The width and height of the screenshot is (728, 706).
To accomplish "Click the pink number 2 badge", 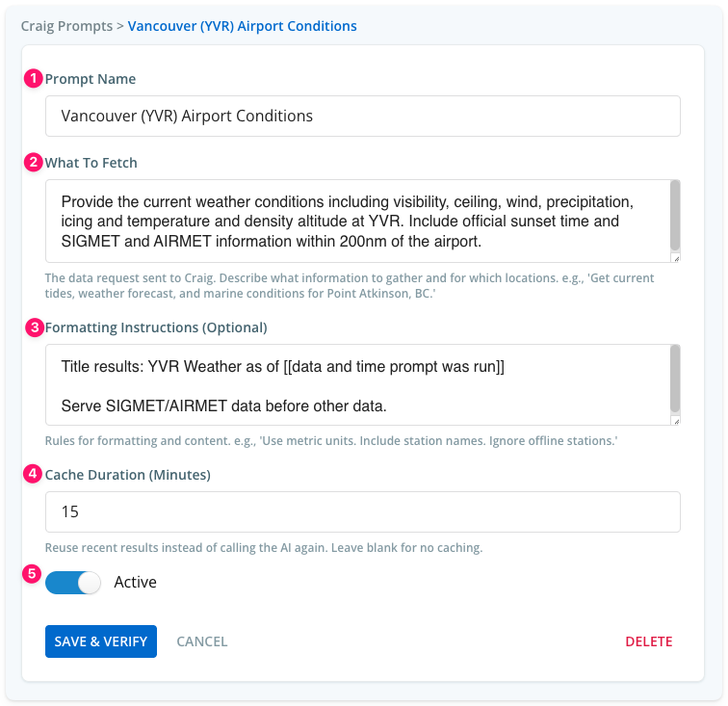I will [34, 163].
